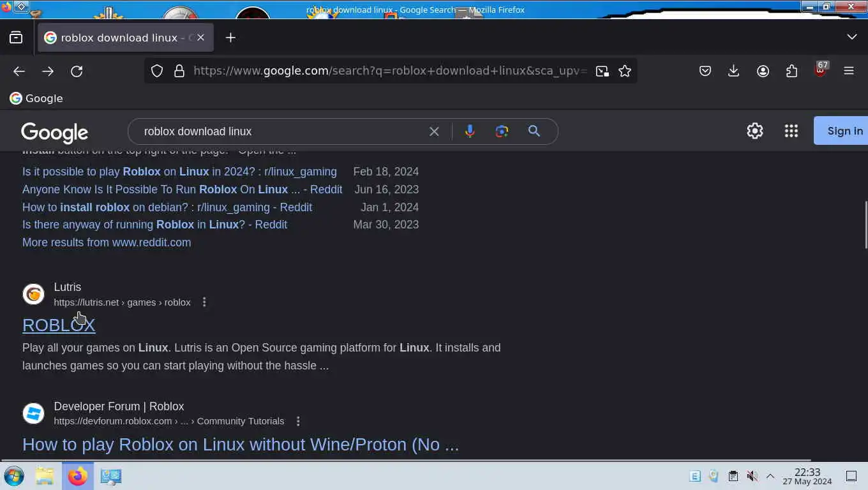Open file manager from taskbar
The height and width of the screenshot is (490, 868).
45,476
